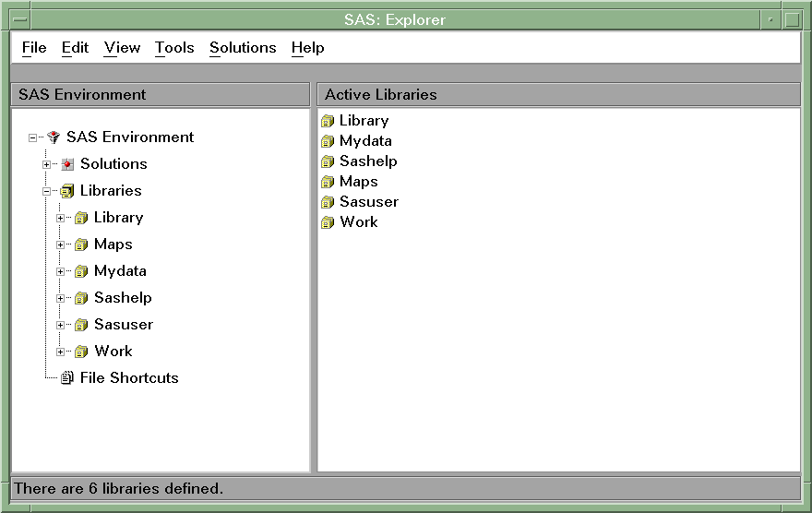The image size is (812, 513).
Task: Select File Shortcuts label in tree
Action: (129, 378)
